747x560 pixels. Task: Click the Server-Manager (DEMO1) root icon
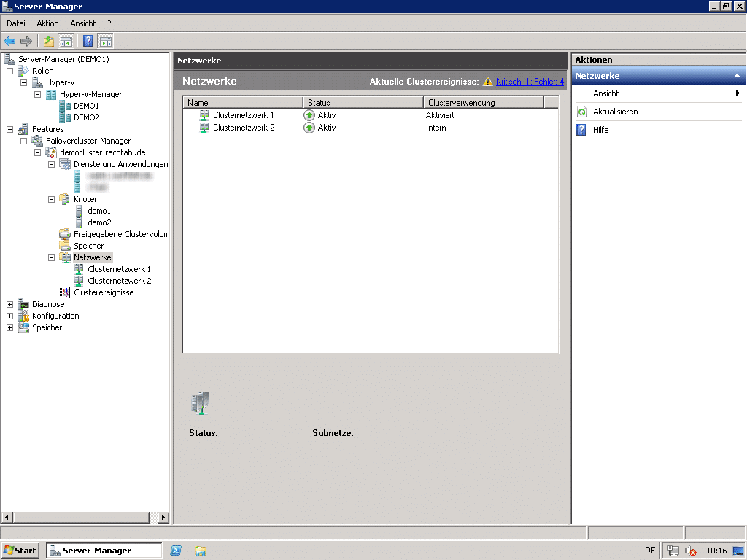pos(9,59)
